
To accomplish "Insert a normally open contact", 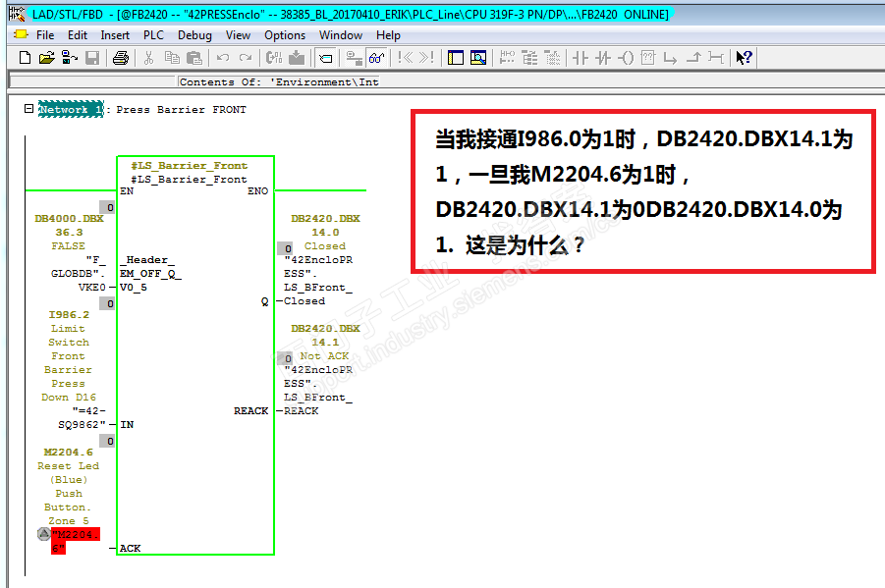I will [x=581, y=58].
